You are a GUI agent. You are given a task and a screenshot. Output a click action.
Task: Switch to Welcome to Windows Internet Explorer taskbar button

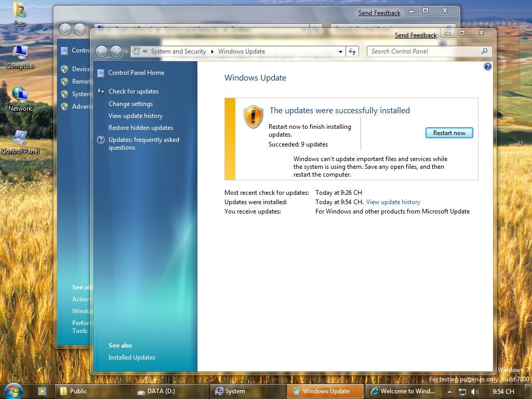coord(403,391)
